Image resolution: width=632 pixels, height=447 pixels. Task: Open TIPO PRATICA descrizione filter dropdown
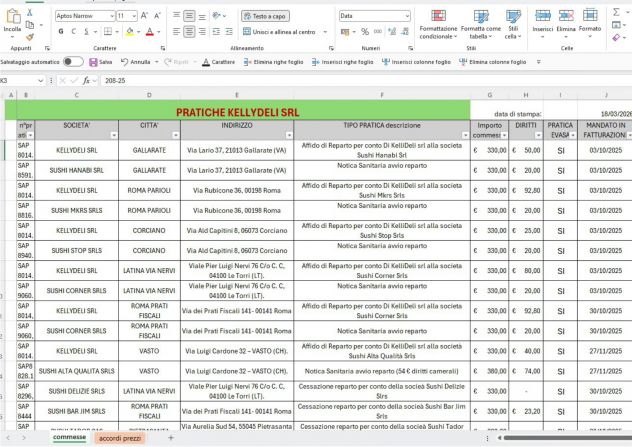click(x=465, y=135)
